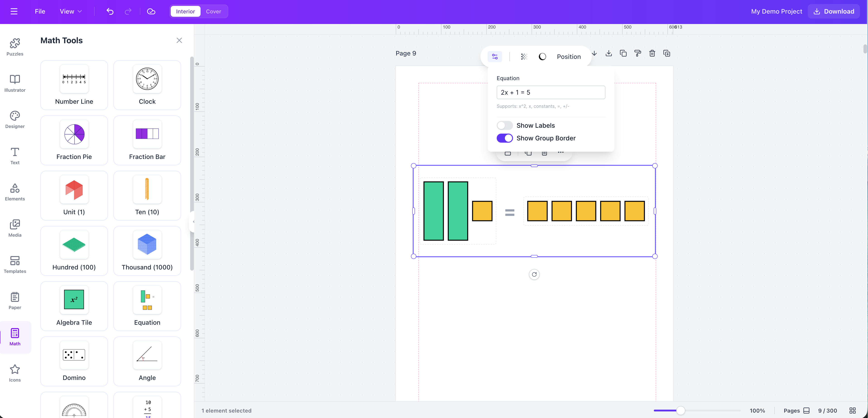Click the undo arrow in the toolbar
This screenshot has height=418, width=868.
(110, 11)
